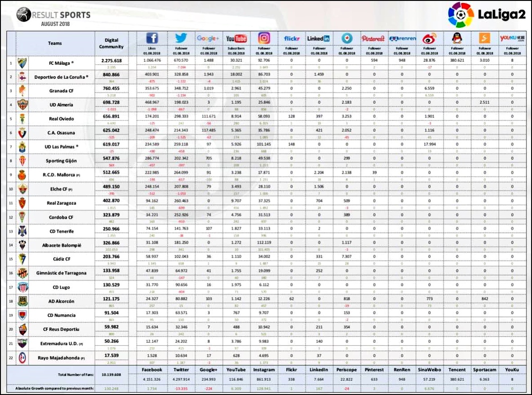
Task: Click the UD Las Palmas crest
Action: click(x=22, y=146)
